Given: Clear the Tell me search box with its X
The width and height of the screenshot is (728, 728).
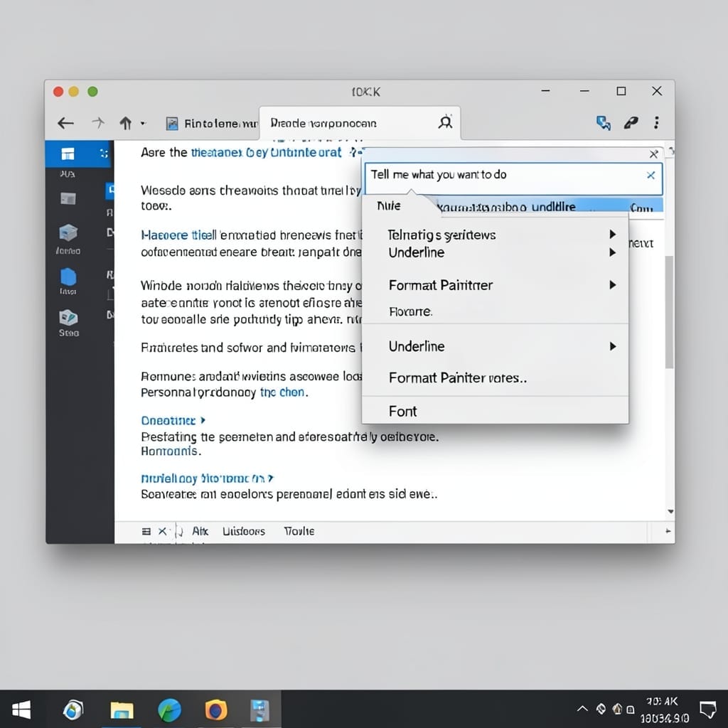Looking at the screenshot, I should pyautogui.click(x=651, y=175).
